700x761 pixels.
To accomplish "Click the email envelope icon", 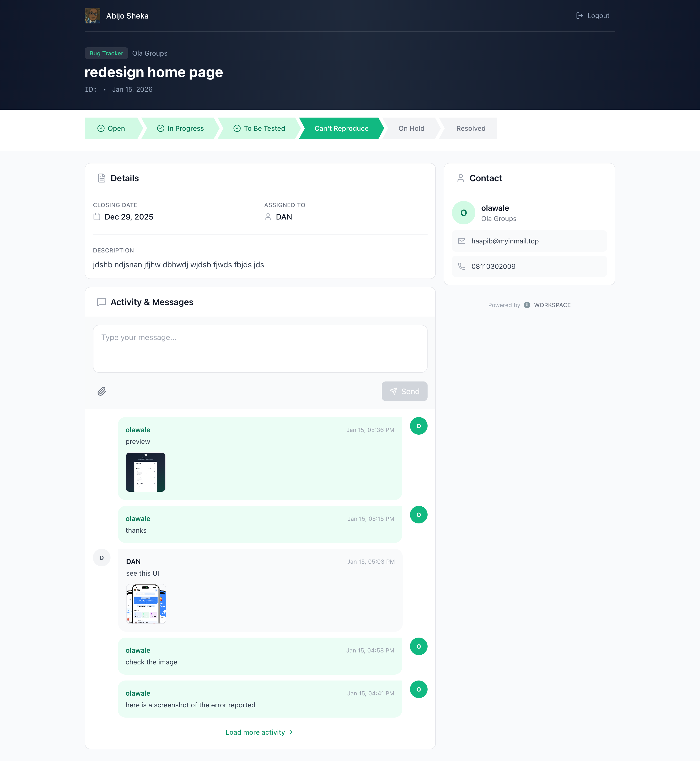I will [x=461, y=241].
